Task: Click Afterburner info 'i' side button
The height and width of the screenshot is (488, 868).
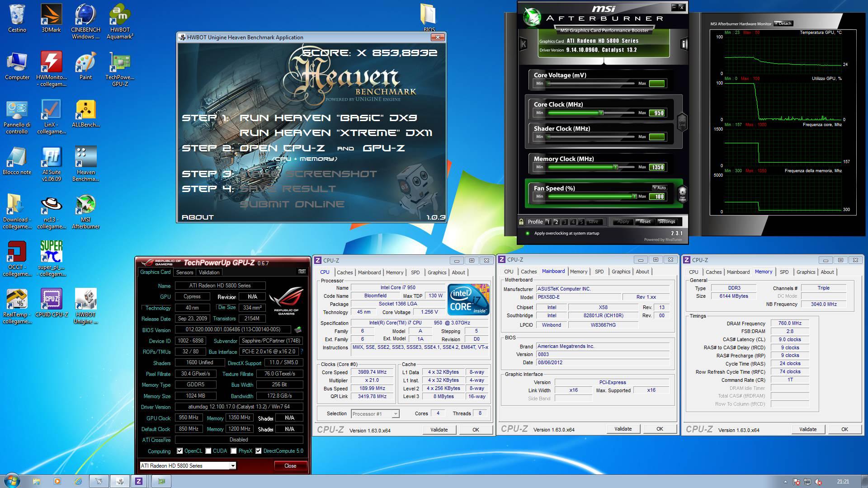Action: [684, 44]
